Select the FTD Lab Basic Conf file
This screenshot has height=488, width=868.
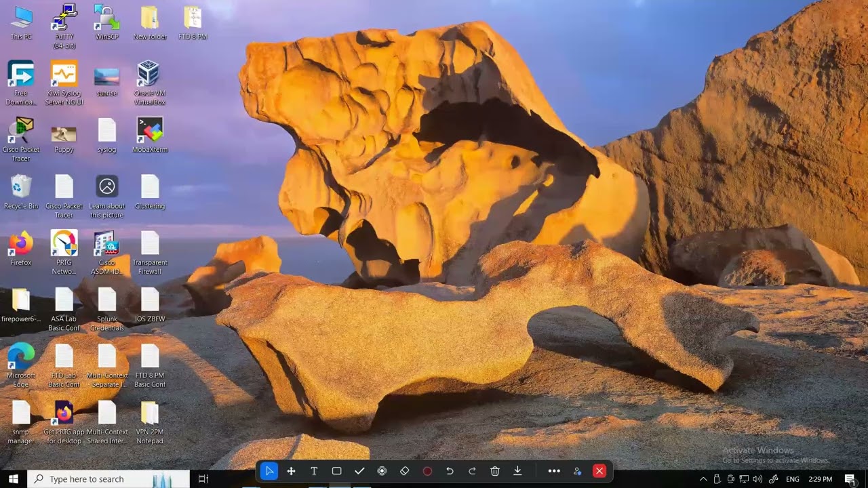64,366
